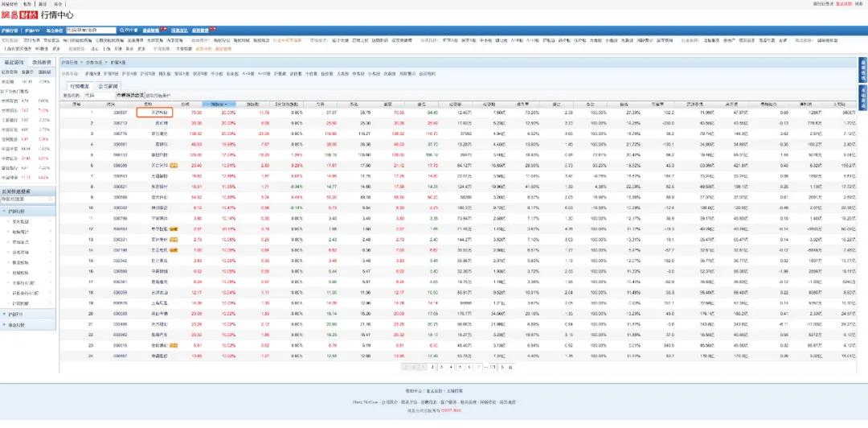
Task: Open the About NetEase footer link
Action: (365, 401)
